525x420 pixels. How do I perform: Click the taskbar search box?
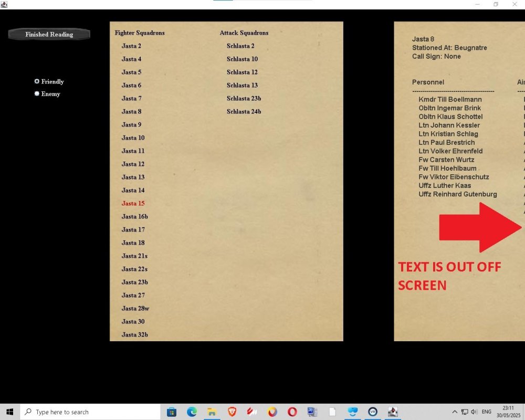(90, 412)
